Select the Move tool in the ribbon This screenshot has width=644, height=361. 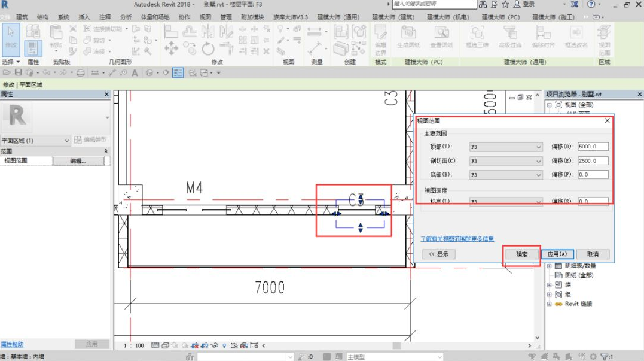(x=171, y=48)
